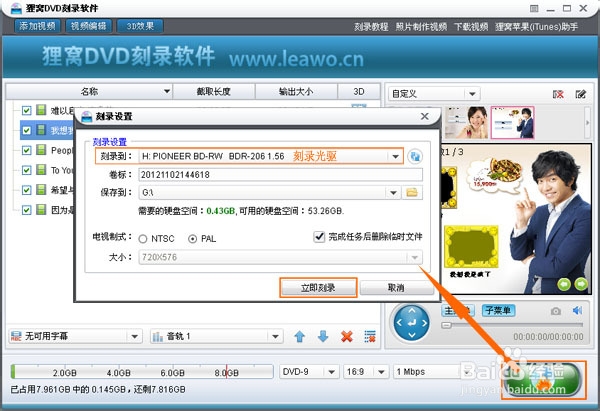This screenshot has width=600, height=411.
Task: Click the volume speaker icon
Action: pos(577,310)
